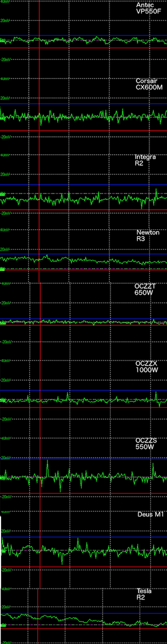Click the blue upper cursor line in Antec plot
The height and width of the screenshot is (644, 167).
click(83, 35)
